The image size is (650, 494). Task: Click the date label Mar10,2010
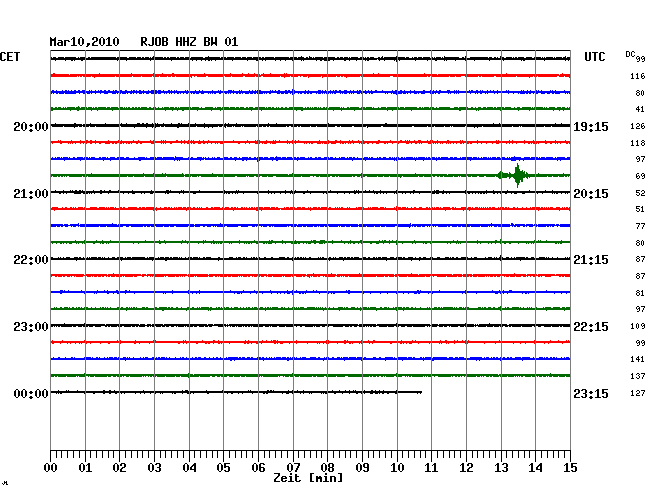pos(84,42)
